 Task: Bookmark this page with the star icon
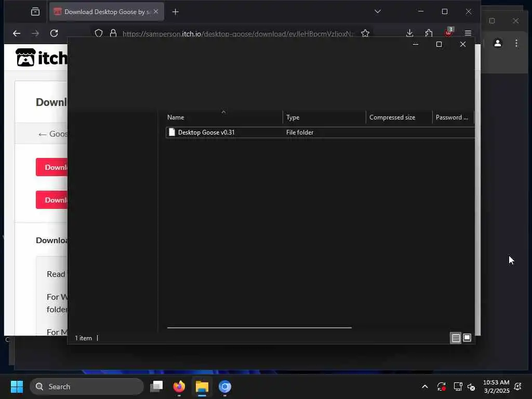[365, 33]
